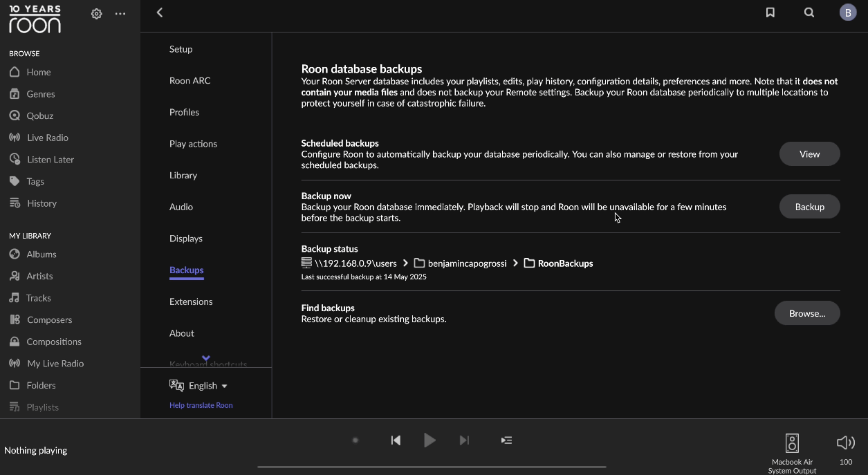Click the signal path dot indicator

coord(355,440)
